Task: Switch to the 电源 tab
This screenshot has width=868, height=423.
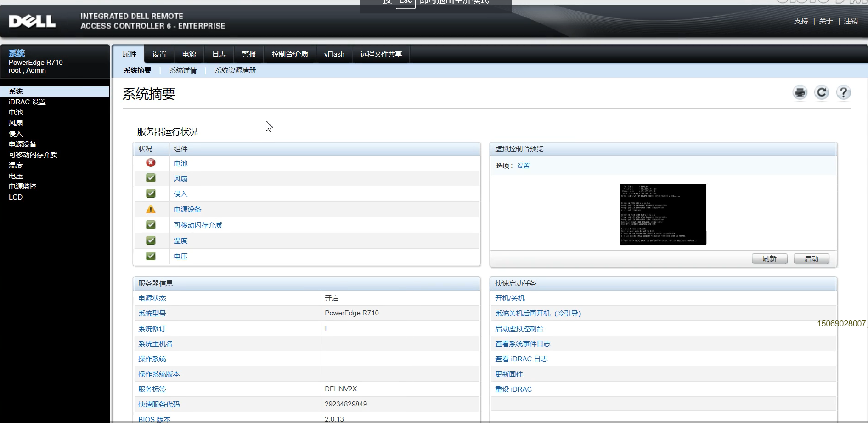Action: pos(189,54)
